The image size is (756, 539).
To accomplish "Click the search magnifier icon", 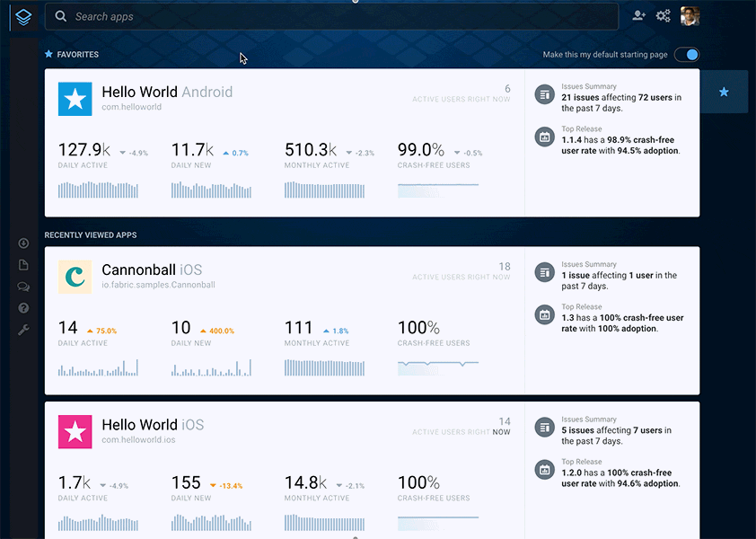I will 61,16.
